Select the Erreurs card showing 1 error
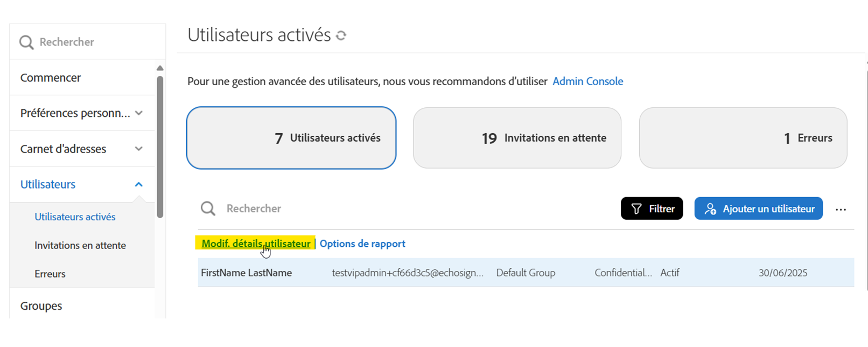The image size is (868, 347). [743, 137]
